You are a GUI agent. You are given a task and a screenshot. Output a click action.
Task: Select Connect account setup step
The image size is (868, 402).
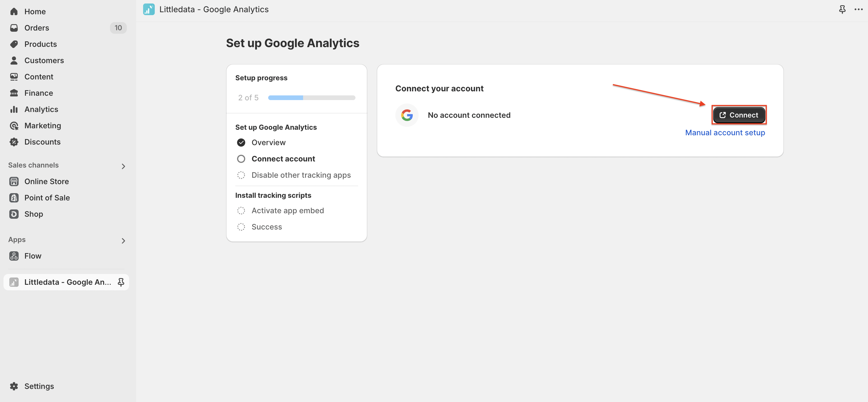pyautogui.click(x=283, y=159)
